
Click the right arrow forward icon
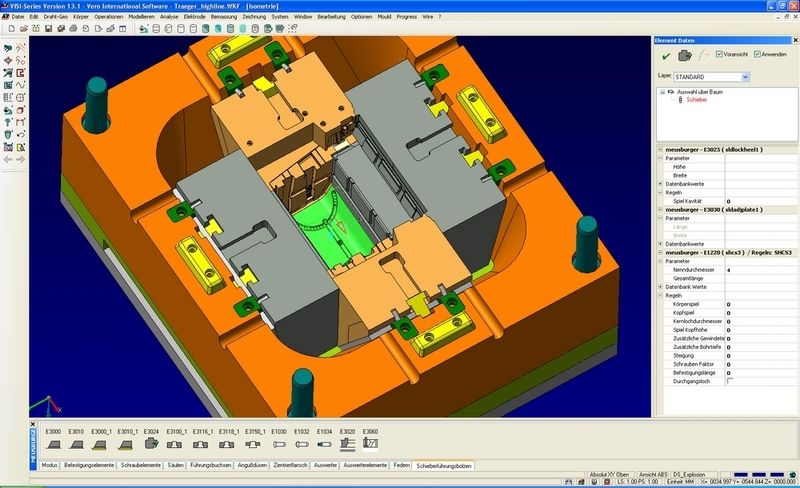point(20,159)
